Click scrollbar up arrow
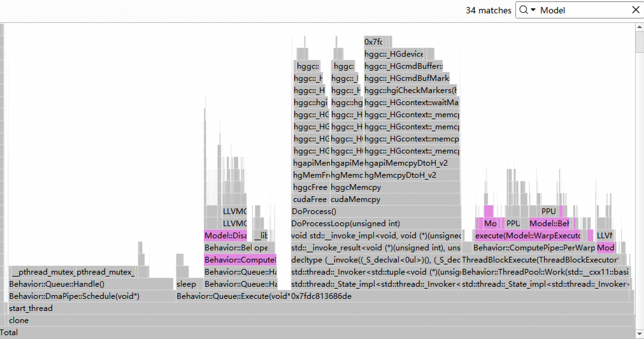 (x=640, y=27)
